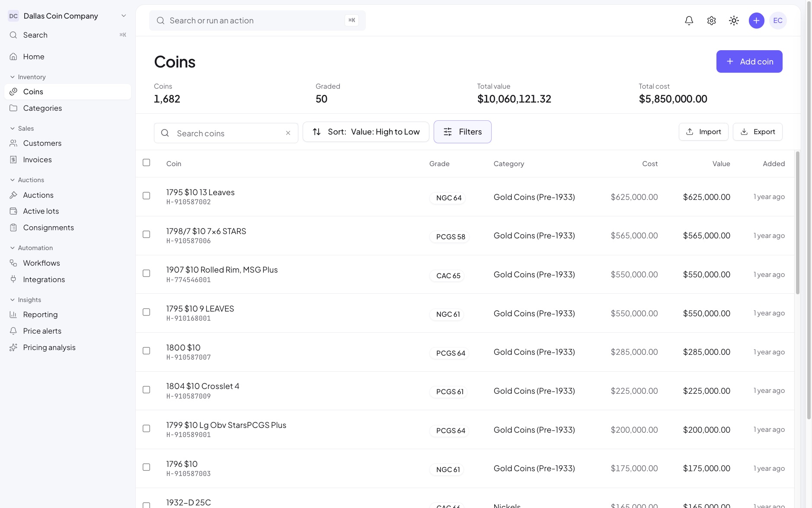Click the round purple plus button
The height and width of the screenshot is (508, 812).
pos(756,20)
